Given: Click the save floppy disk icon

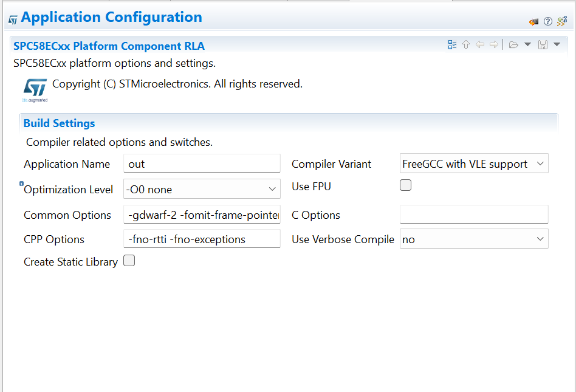Looking at the screenshot, I should pos(543,44).
